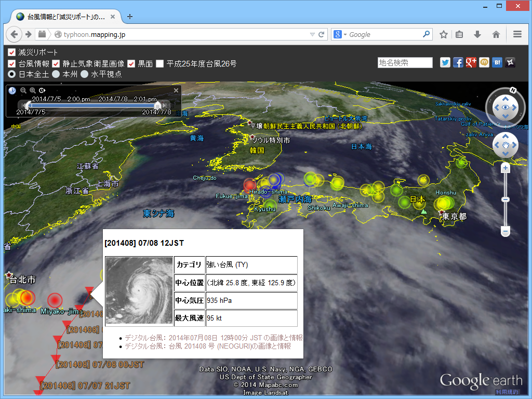532x399 pixels.
Task: Select the 台風情報と減災リポート tab
Action: coord(66,17)
